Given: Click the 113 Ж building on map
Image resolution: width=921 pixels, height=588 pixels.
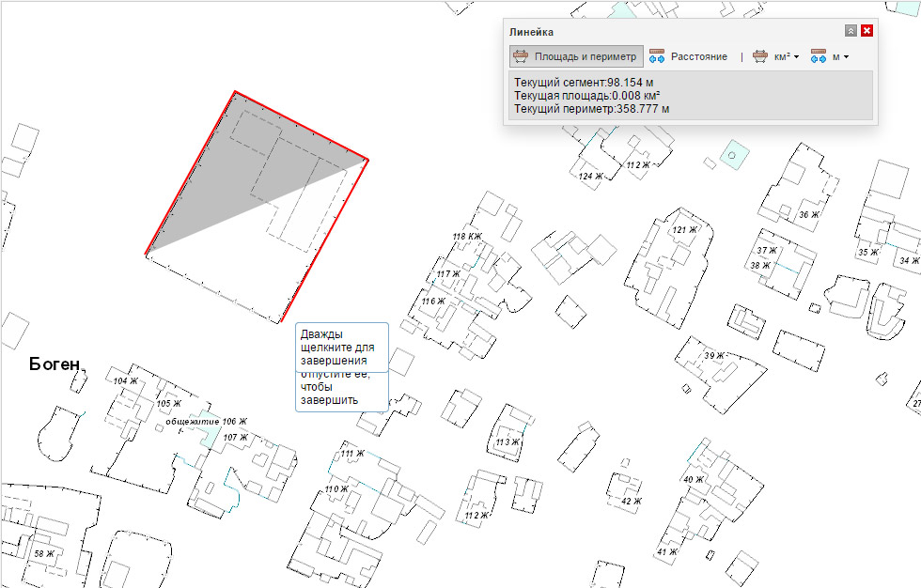Looking at the screenshot, I should (x=507, y=441).
